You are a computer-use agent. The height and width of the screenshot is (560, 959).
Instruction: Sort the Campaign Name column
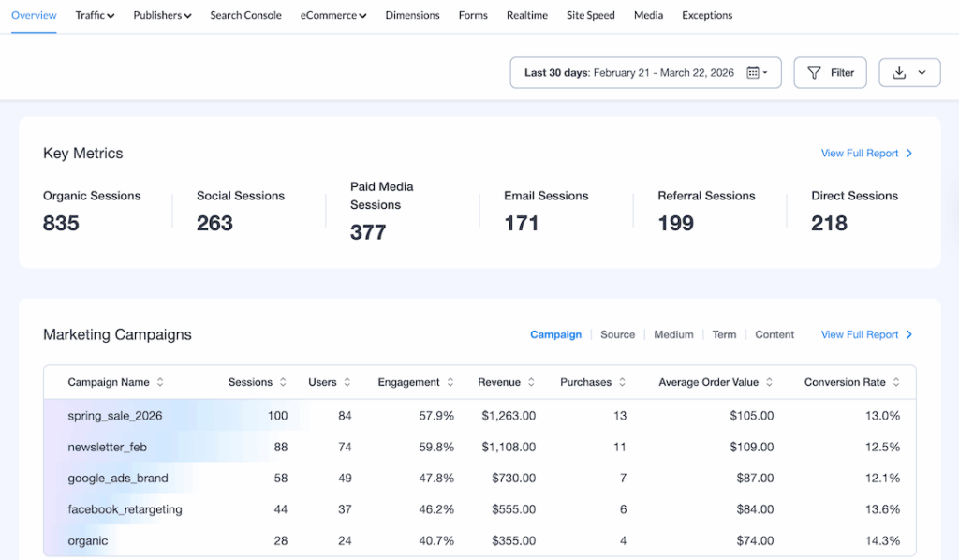tap(159, 382)
